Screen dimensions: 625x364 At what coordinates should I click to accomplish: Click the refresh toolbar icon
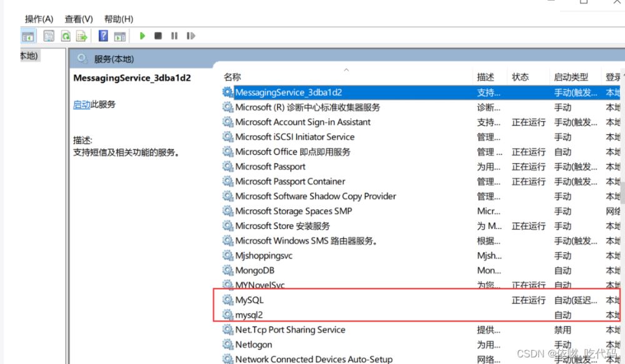click(x=66, y=36)
